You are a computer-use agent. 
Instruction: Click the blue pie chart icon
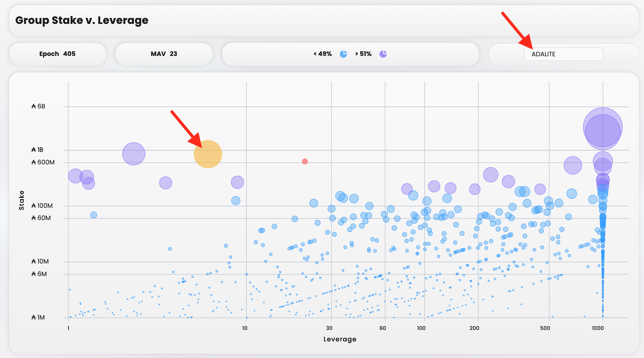coord(343,54)
